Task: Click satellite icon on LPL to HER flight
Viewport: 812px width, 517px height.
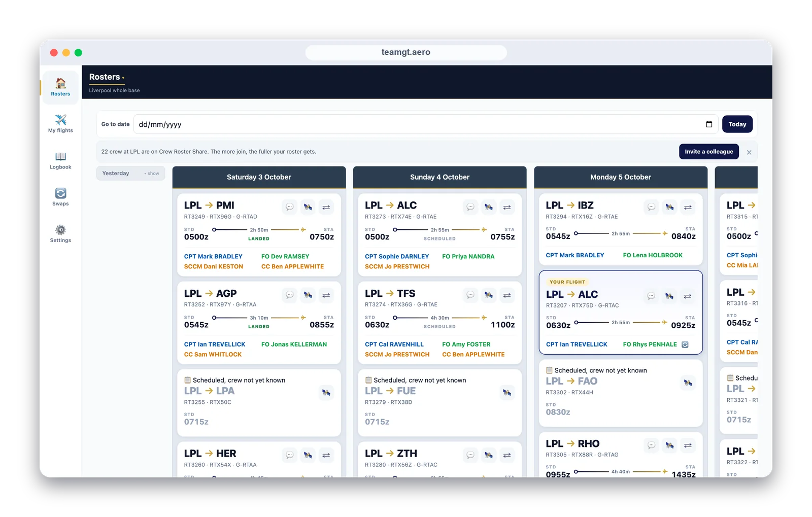Action: coord(308,455)
